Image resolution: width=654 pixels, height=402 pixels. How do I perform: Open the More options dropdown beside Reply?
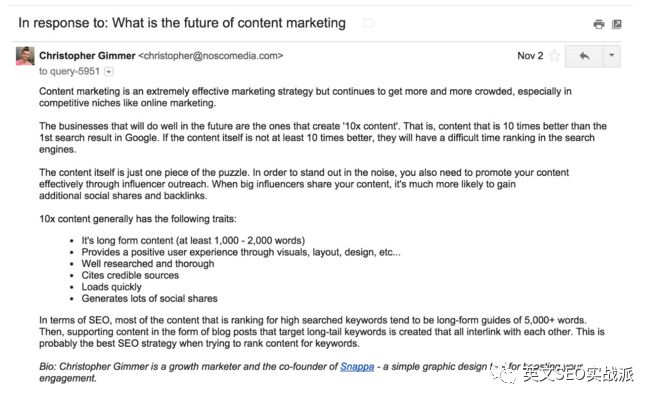pos(612,56)
